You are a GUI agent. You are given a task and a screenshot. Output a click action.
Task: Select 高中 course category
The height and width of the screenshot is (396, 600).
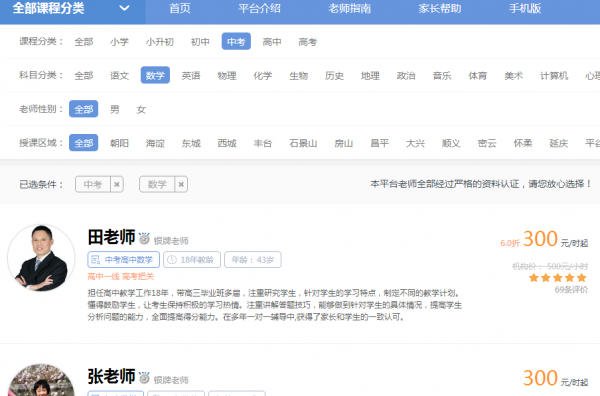[272, 42]
